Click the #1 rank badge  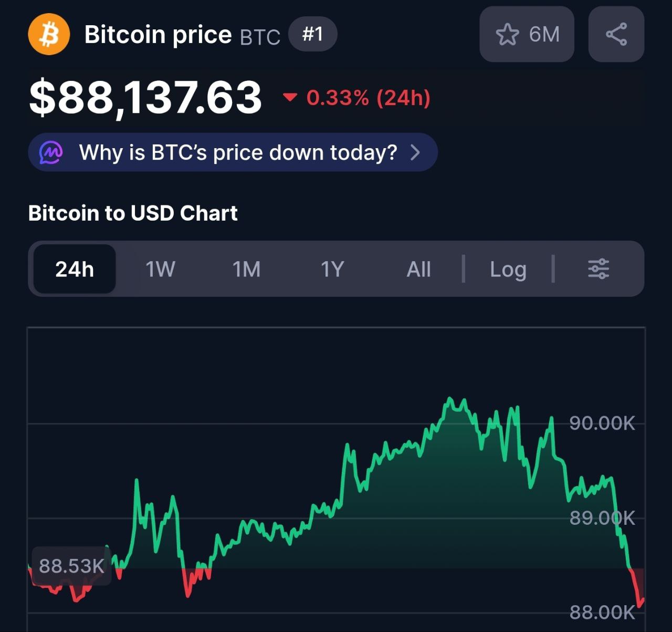point(313,35)
